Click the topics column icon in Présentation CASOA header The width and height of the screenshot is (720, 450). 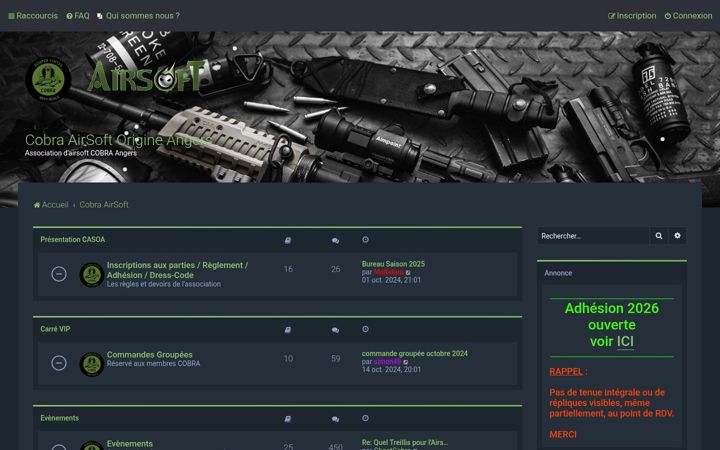coord(288,240)
